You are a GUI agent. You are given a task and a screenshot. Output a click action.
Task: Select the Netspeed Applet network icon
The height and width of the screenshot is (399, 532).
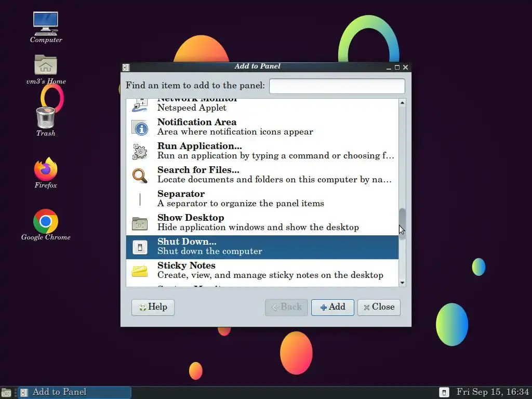click(140, 105)
